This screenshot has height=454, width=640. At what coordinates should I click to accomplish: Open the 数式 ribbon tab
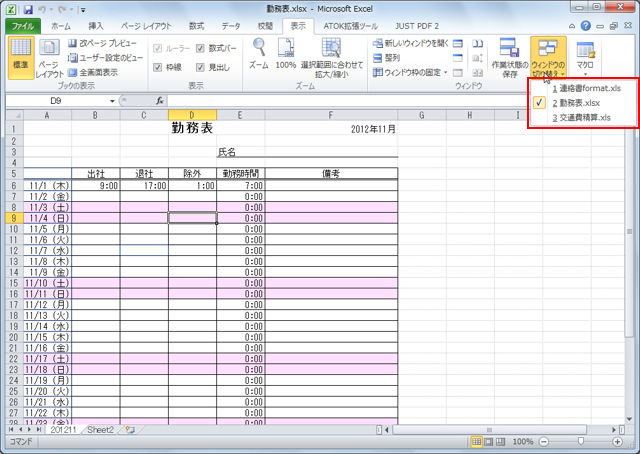pos(196,26)
